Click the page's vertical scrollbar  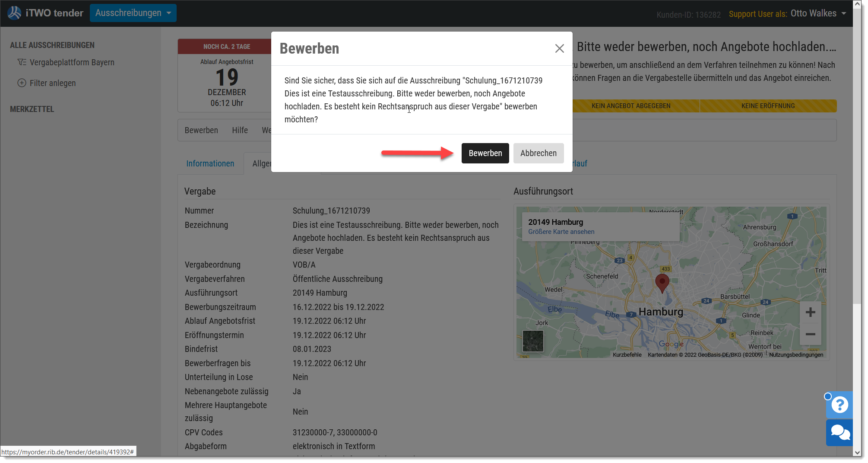pyautogui.click(x=857, y=156)
